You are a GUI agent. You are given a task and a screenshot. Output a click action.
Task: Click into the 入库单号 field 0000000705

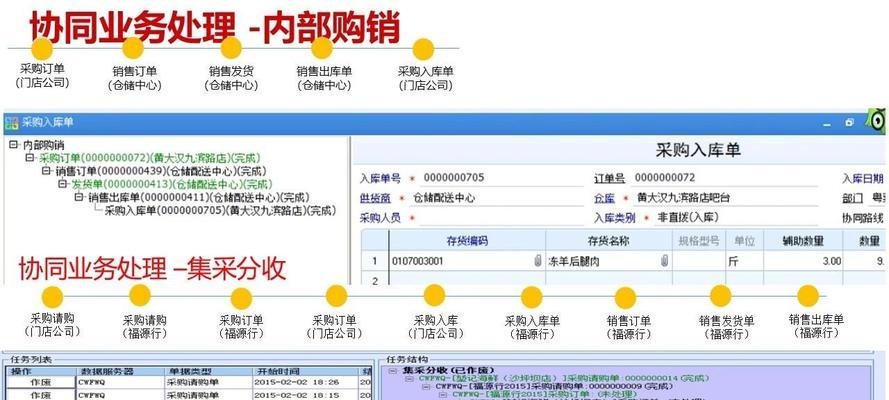(502, 178)
